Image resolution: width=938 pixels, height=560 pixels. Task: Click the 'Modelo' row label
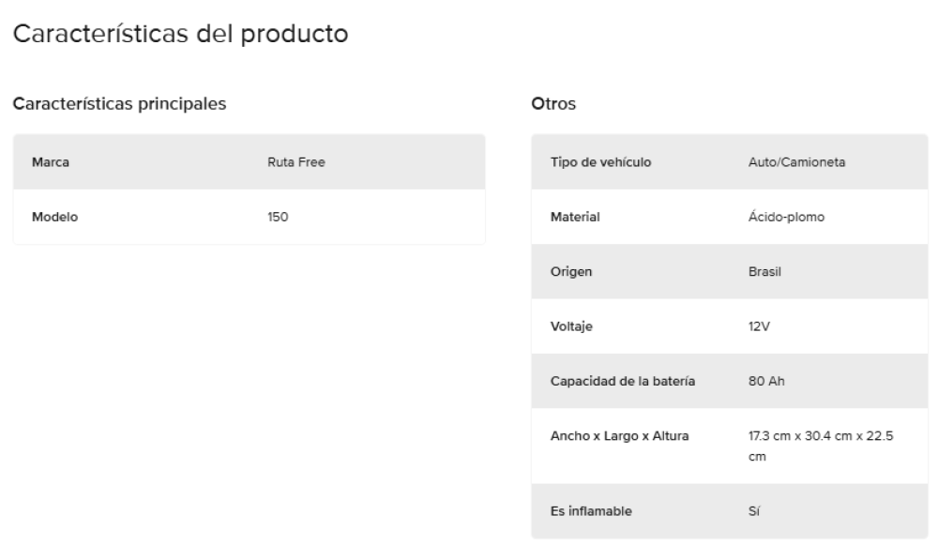(54, 217)
